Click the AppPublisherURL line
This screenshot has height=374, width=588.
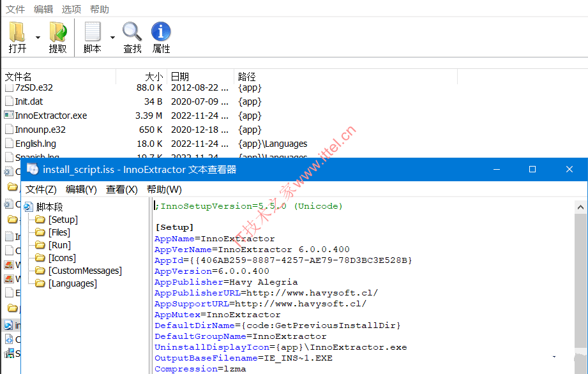[266, 293]
